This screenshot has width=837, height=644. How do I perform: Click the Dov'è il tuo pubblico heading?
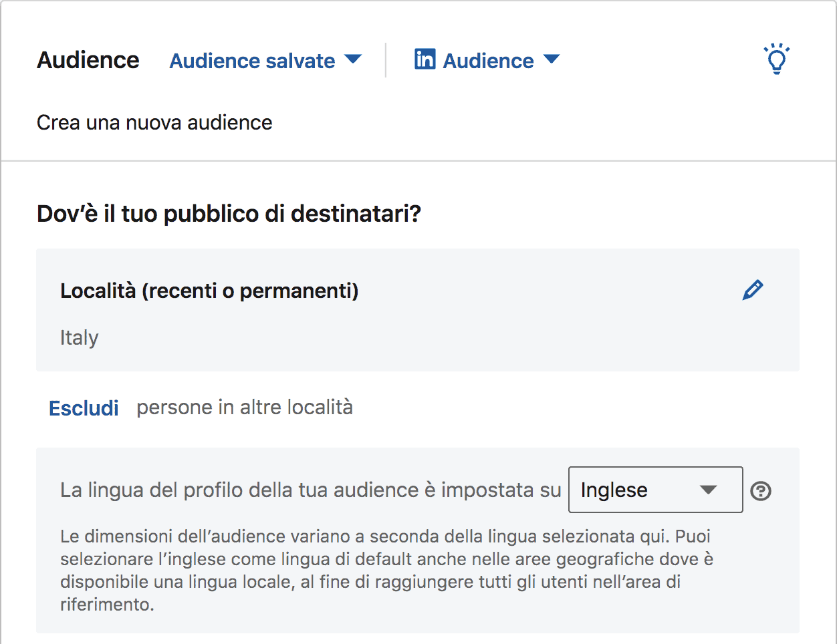click(229, 214)
